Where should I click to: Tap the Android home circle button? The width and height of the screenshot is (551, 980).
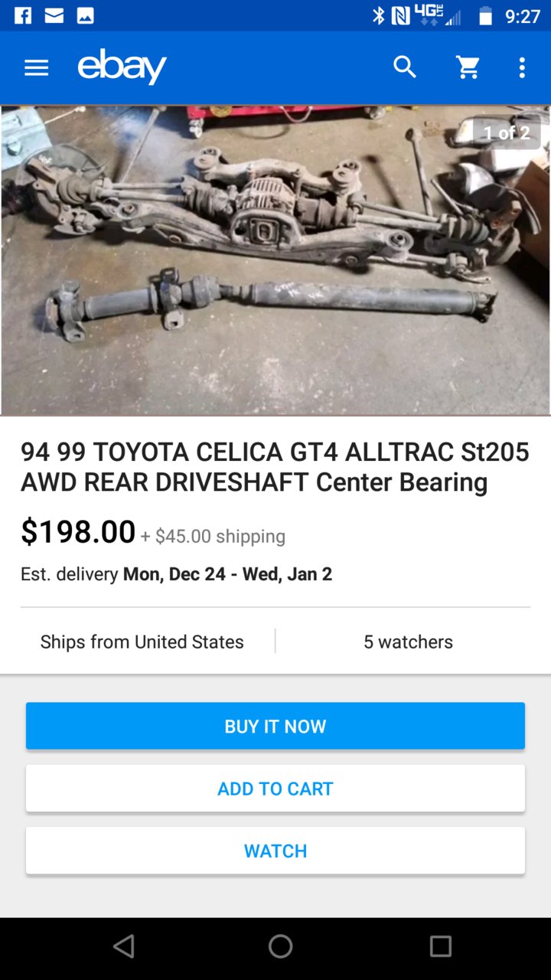tap(280, 946)
